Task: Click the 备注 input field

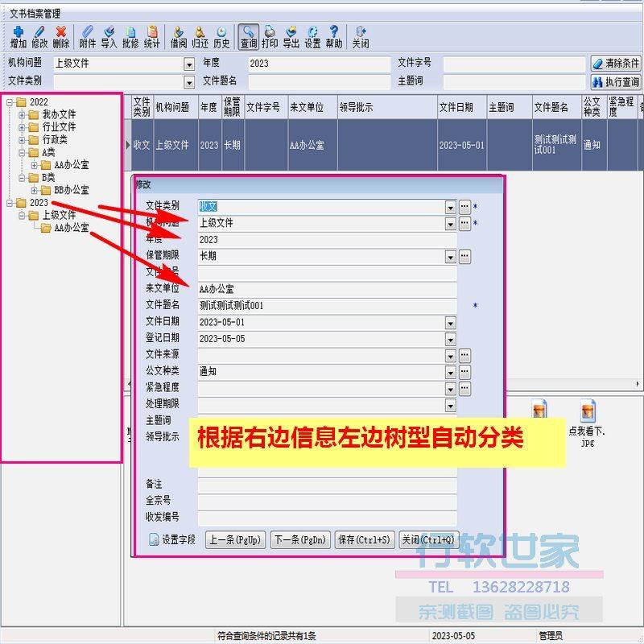Action: [x=327, y=485]
